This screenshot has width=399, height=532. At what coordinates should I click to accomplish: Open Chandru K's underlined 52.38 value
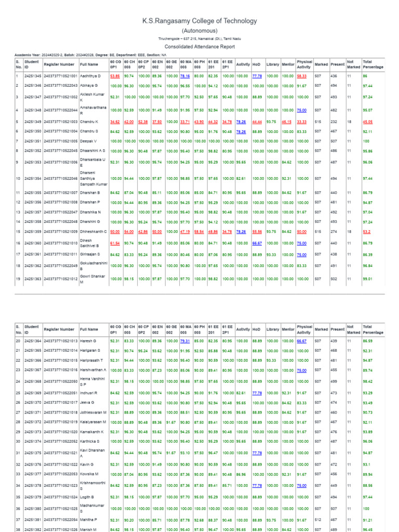143,122
